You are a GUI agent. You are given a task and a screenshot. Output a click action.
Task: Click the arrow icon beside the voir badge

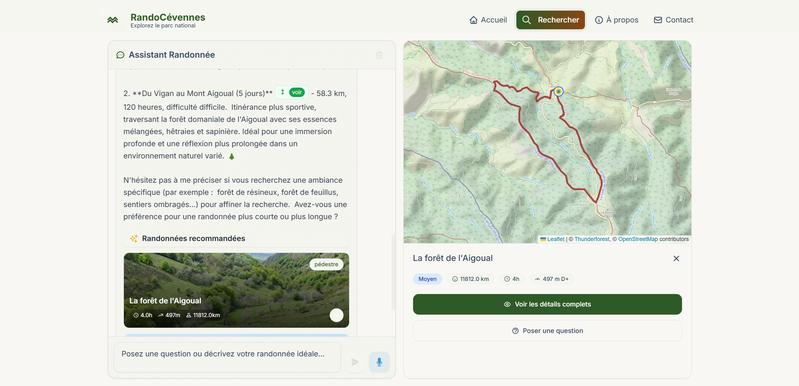pos(282,92)
